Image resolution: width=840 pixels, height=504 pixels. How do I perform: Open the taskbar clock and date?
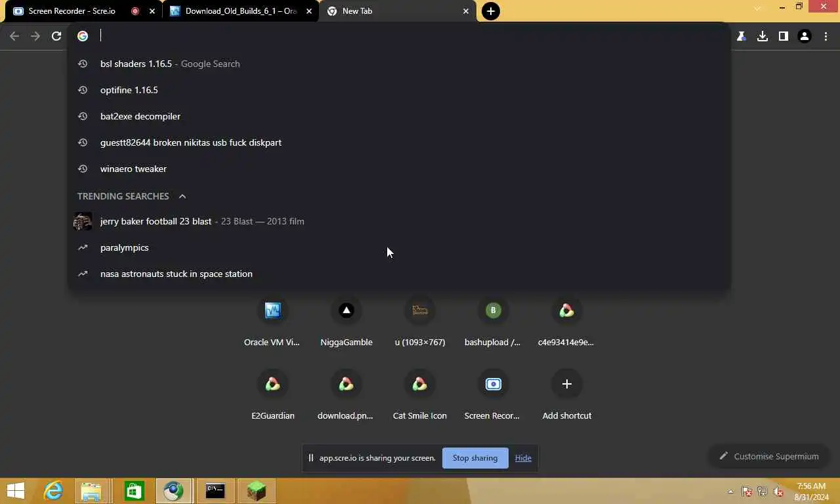pos(811,492)
